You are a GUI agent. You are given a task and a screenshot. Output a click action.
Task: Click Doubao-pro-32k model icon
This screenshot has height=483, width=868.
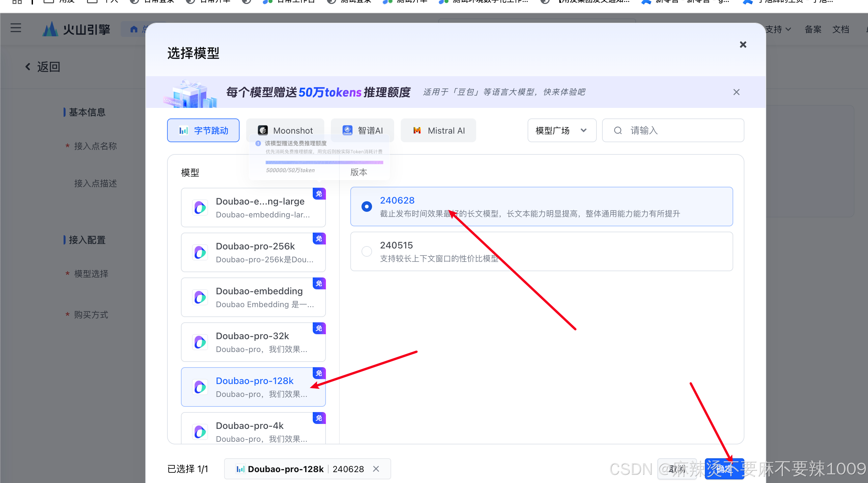click(x=200, y=342)
